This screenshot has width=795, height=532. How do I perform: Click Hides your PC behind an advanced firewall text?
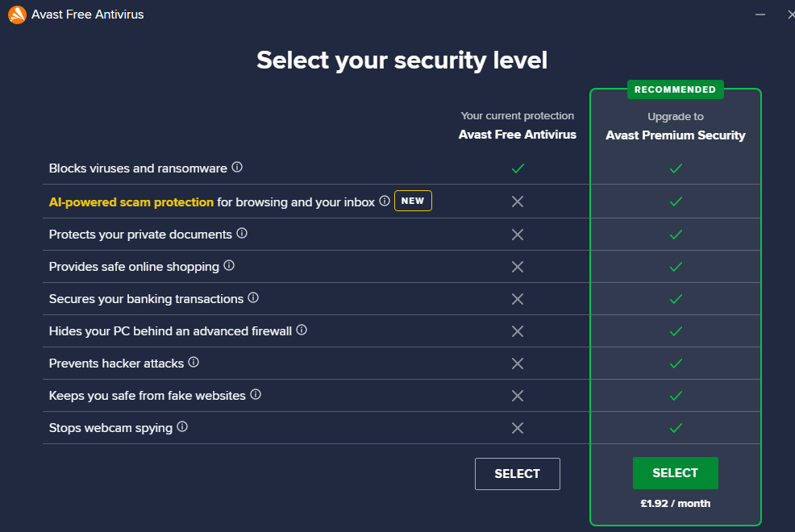point(170,331)
